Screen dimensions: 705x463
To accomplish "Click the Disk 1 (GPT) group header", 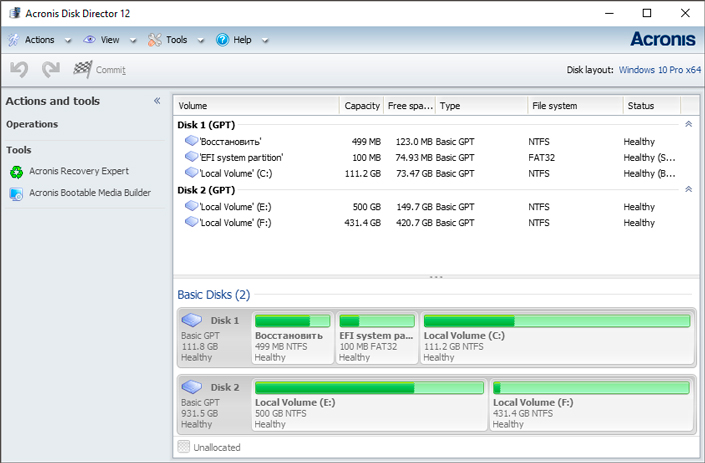I will tap(206, 125).
